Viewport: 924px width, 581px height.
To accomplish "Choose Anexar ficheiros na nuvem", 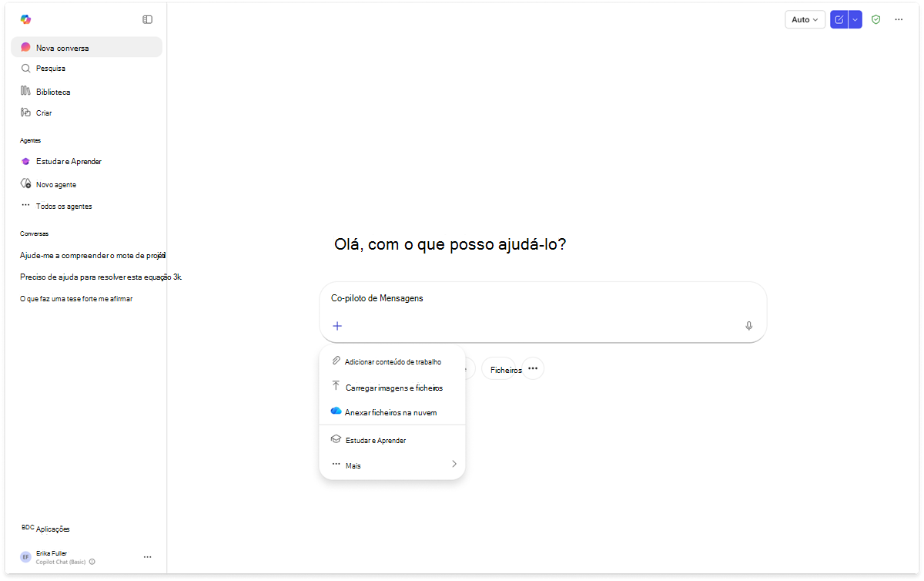I will tap(392, 412).
